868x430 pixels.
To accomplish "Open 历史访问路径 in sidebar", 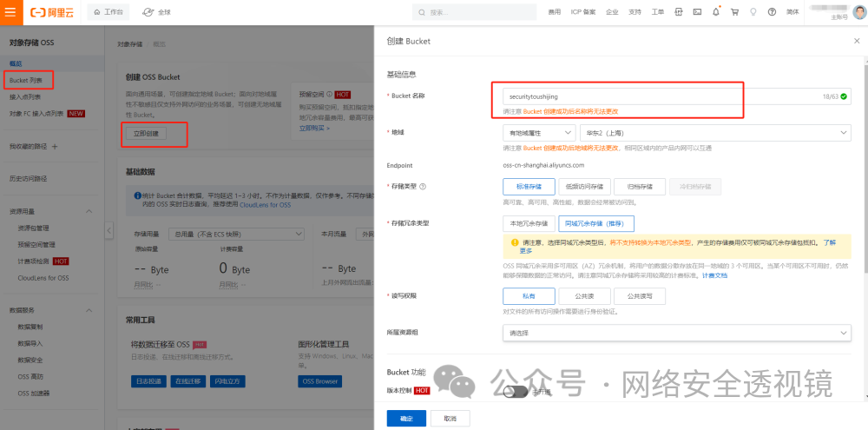I will tap(28, 178).
